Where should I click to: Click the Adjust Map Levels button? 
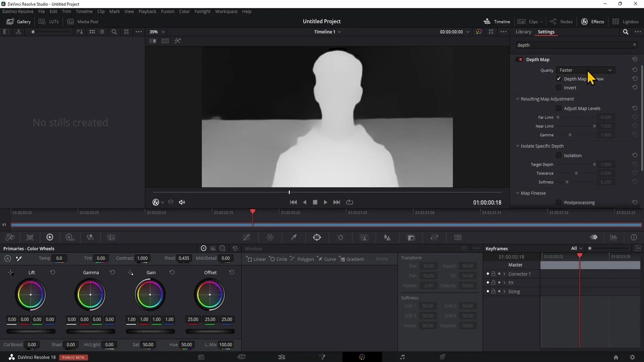(x=559, y=108)
